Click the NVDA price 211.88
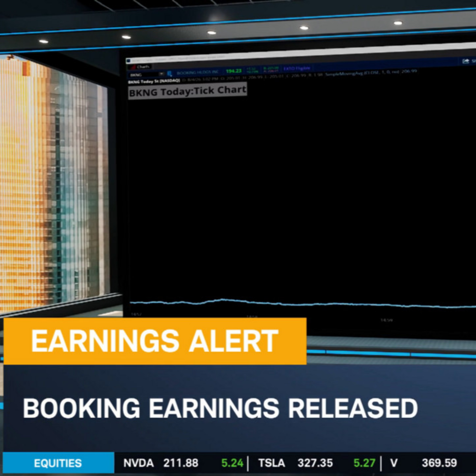The image size is (476, 476). [x=181, y=463]
